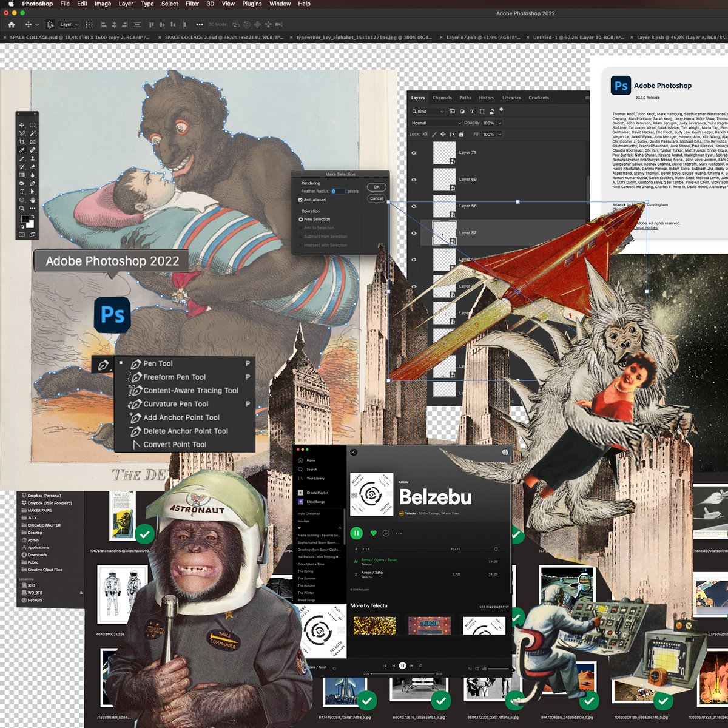
Task: Toggle the green heart on Belzebu album
Action: 373,533
